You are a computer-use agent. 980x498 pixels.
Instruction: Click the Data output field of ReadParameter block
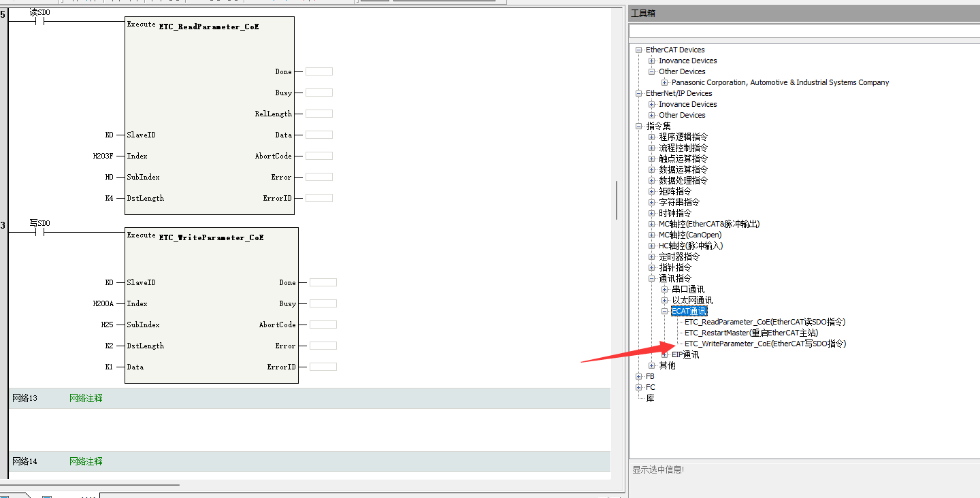tap(319, 135)
